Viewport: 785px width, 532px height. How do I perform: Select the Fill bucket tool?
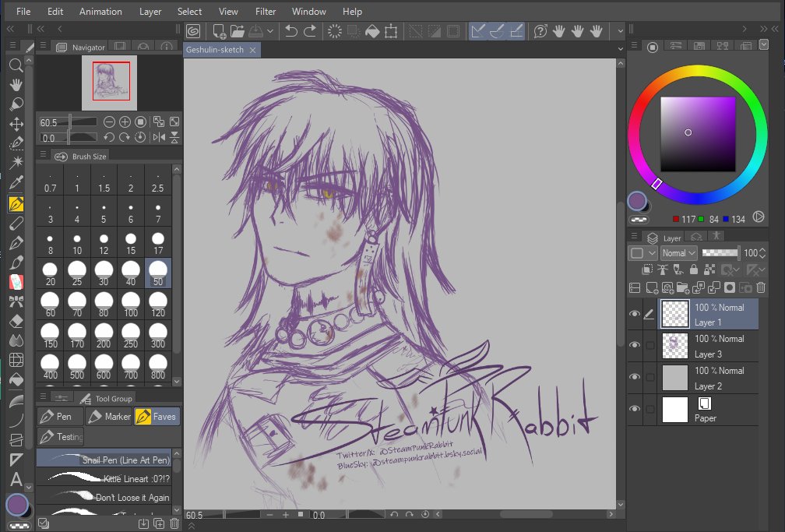pyautogui.click(x=16, y=379)
